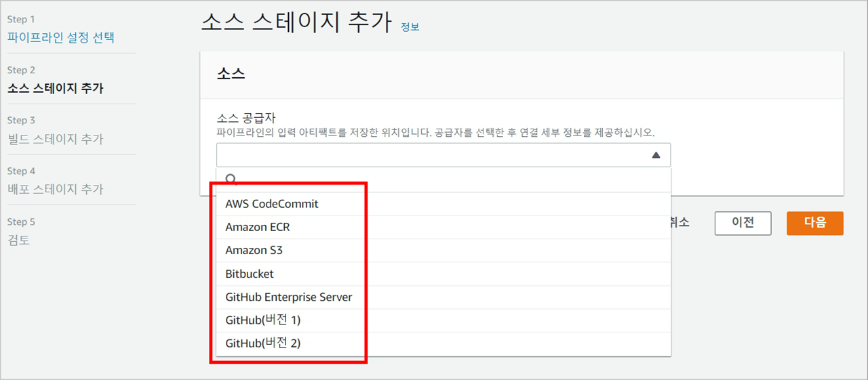Click the 이전 button
Screen dimensions: 868x380
[743, 223]
